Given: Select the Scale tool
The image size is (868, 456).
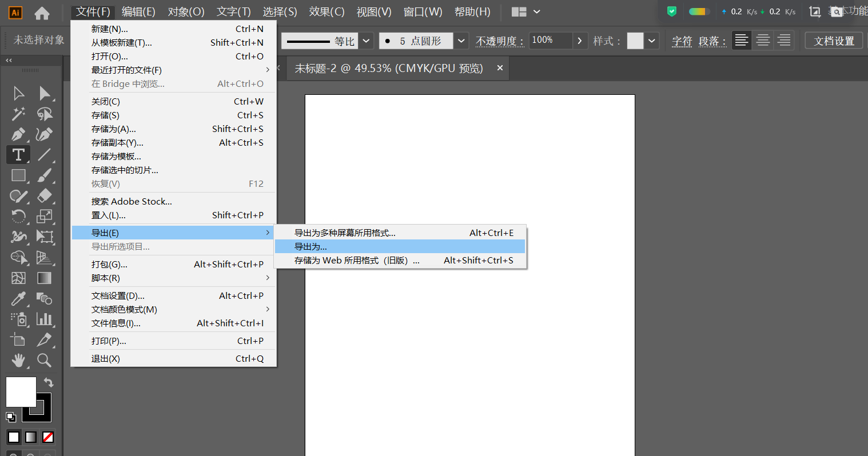Looking at the screenshot, I should pyautogui.click(x=45, y=216).
